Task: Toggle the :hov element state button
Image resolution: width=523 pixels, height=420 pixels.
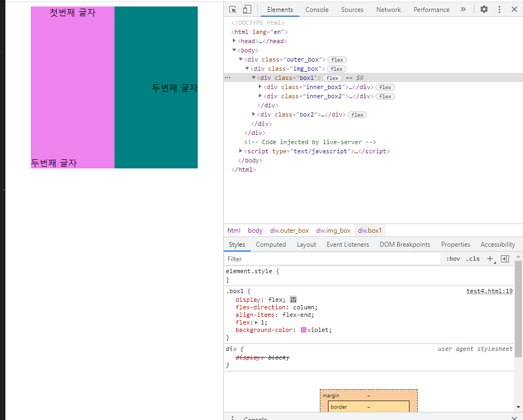Action: click(x=453, y=259)
